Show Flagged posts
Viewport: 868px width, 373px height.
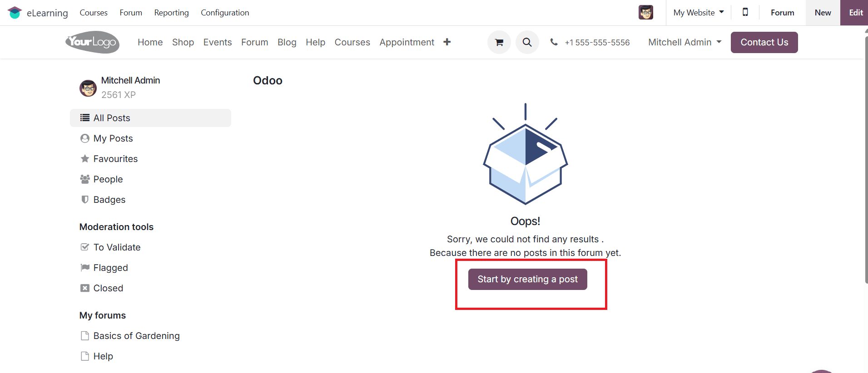click(110, 268)
